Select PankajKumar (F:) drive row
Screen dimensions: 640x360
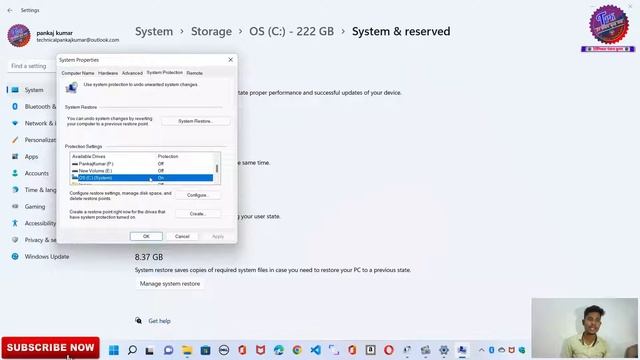click(x=142, y=164)
